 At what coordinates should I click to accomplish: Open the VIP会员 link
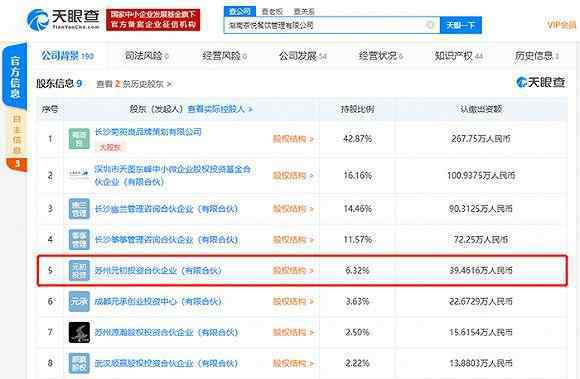[562, 25]
